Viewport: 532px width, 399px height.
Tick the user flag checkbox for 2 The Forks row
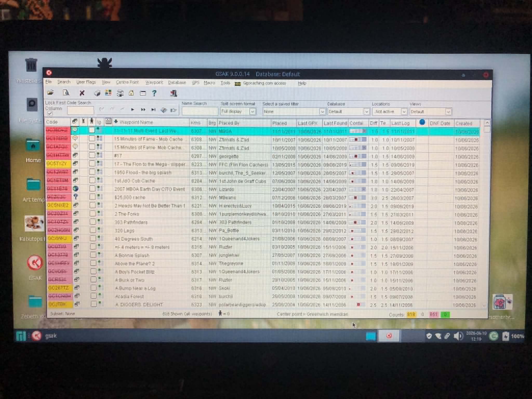92,213
